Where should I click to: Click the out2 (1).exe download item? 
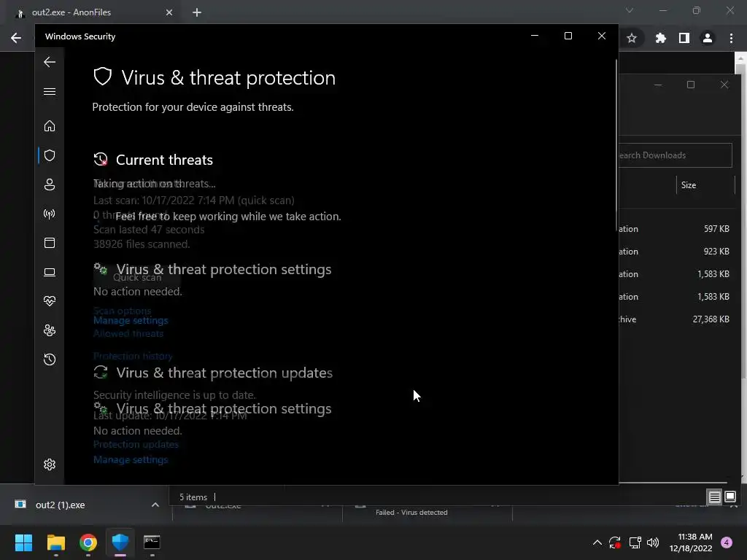click(60, 505)
